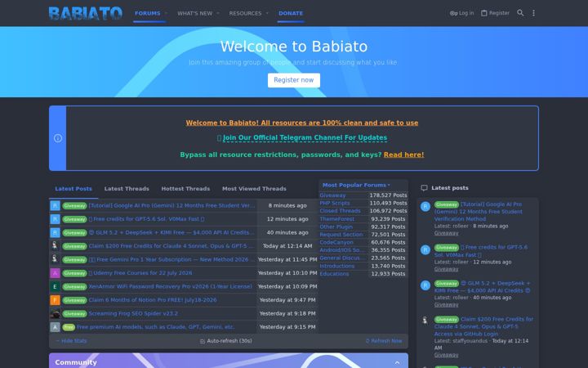This screenshot has height=368, width=588.
Task: Open the Introductions forum link
Action: [x=336, y=267]
